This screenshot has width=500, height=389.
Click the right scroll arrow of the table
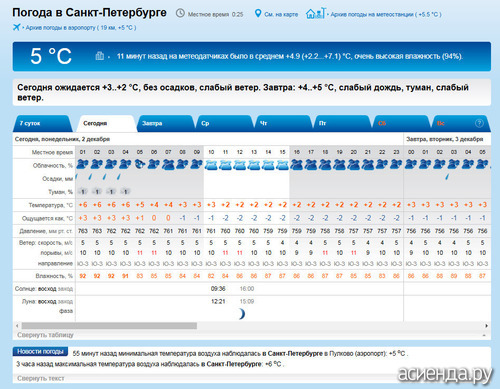(x=486, y=326)
